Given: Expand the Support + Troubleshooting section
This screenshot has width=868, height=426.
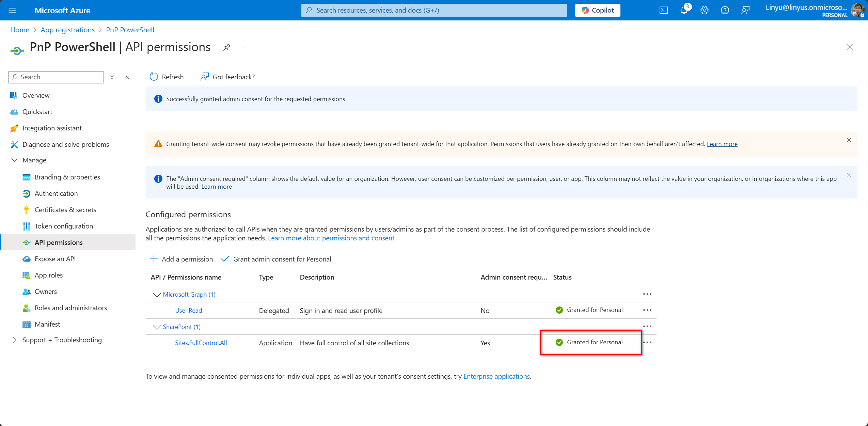Looking at the screenshot, I should coord(14,340).
